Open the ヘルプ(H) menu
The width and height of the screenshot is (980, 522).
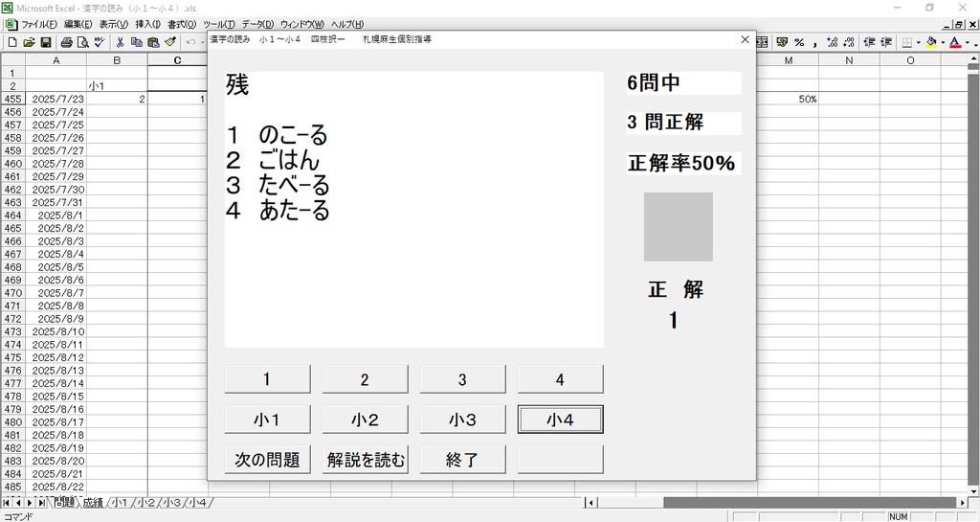pyautogui.click(x=346, y=24)
